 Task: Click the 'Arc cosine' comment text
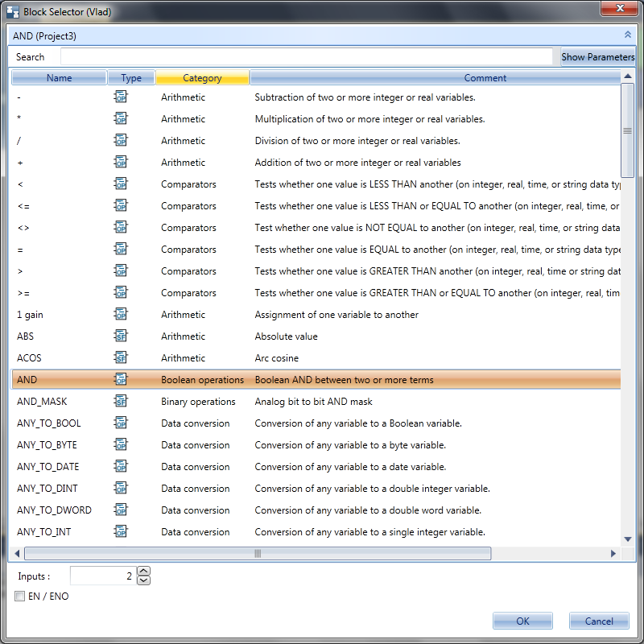tap(276, 358)
